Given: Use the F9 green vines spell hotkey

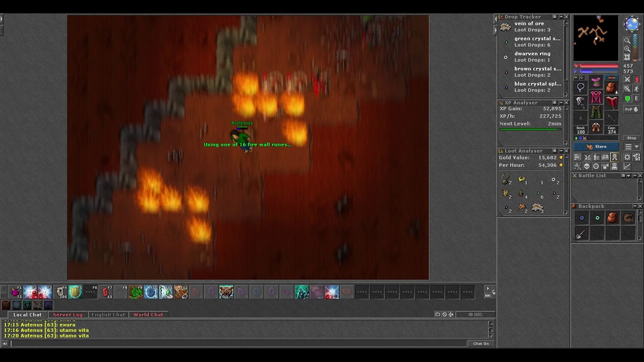Looking at the screenshot, I should tap(136, 292).
